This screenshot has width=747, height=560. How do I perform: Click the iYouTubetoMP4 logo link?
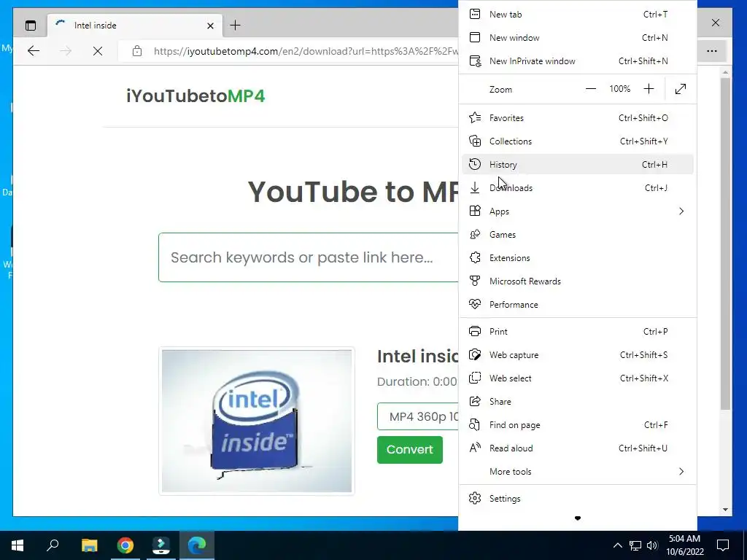coord(196,96)
